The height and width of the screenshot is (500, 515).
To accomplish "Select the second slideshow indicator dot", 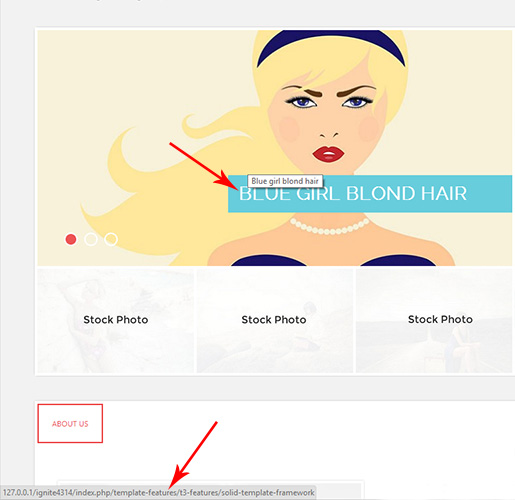I will point(91,239).
